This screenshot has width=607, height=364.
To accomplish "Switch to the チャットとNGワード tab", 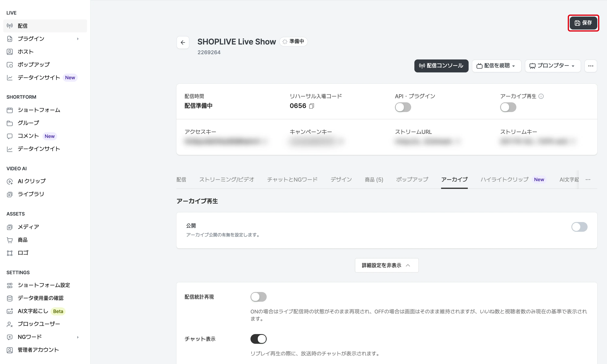I will click(x=292, y=180).
